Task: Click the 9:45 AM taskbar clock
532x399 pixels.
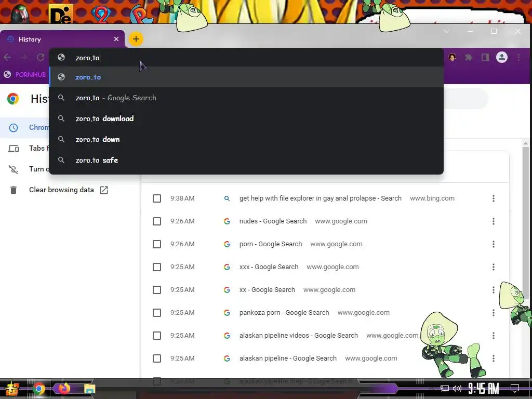Action: [x=483, y=388]
